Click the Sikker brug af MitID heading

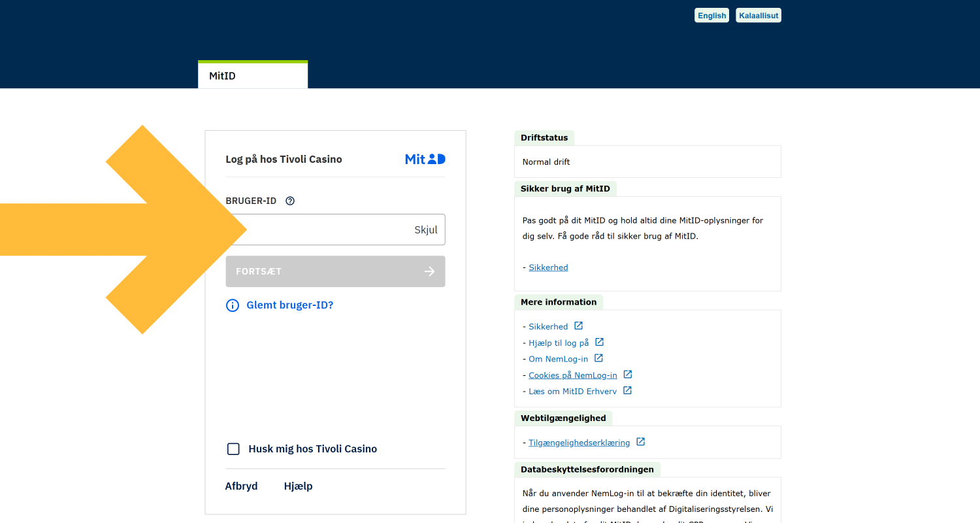[x=565, y=188]
